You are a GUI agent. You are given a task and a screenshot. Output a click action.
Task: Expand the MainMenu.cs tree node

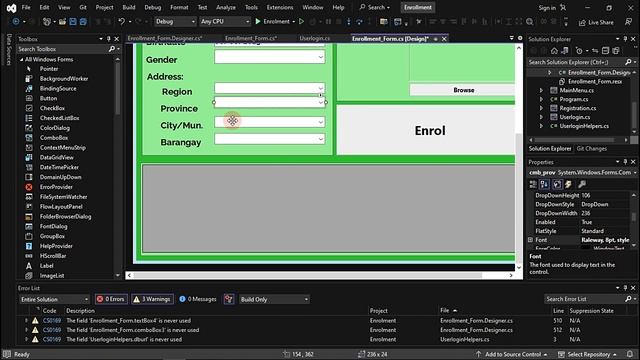tap(541, 90)
